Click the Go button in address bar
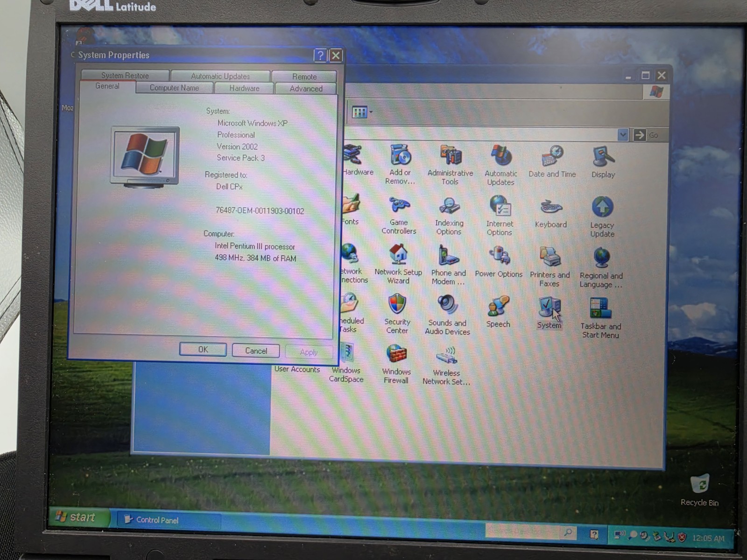The width and height of the screenshot is (747, 560). click(647, 135)
